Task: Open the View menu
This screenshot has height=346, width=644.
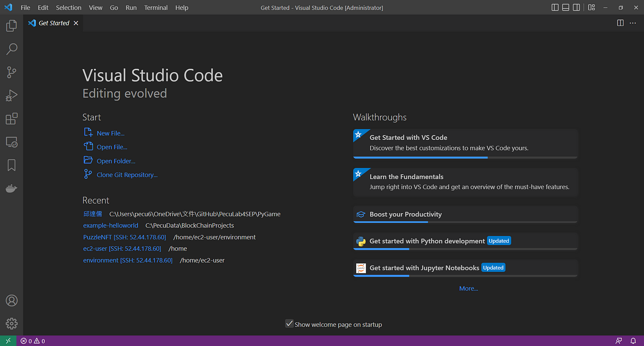Action: (x=96, y=8)
